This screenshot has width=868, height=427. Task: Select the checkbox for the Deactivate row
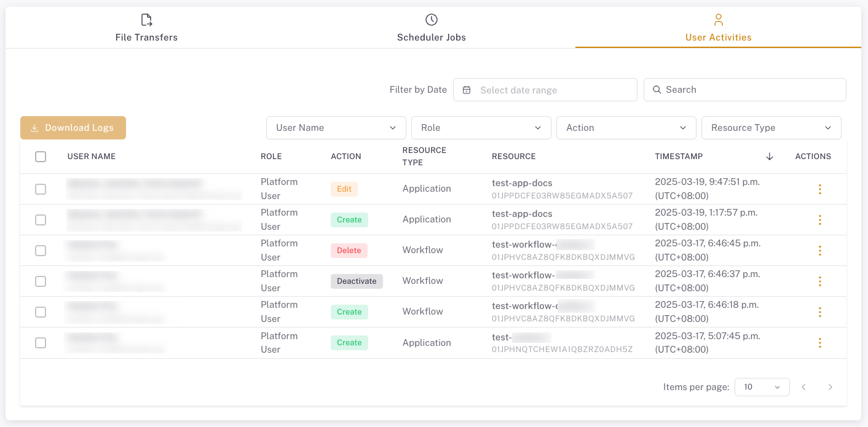(41, 281)
